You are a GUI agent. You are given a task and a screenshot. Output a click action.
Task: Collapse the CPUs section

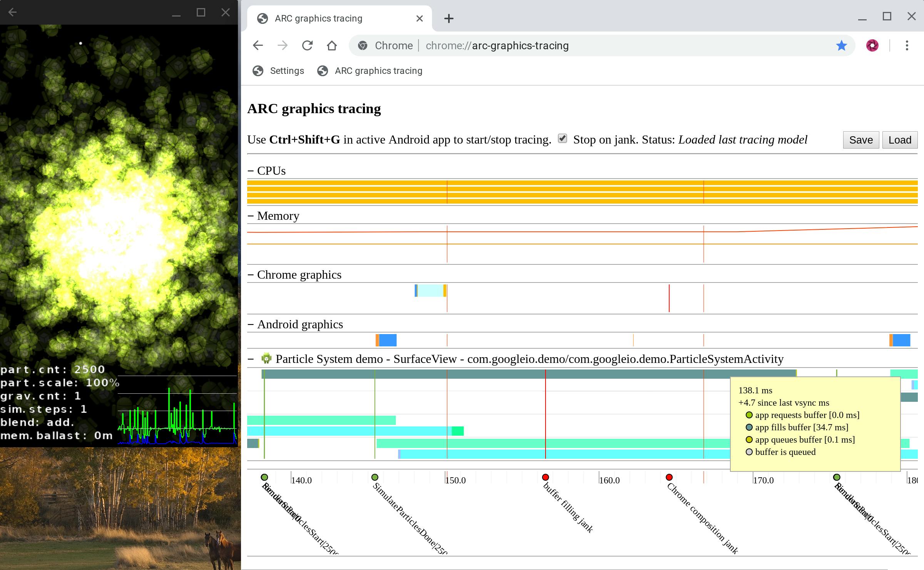[x=251, y=171]
